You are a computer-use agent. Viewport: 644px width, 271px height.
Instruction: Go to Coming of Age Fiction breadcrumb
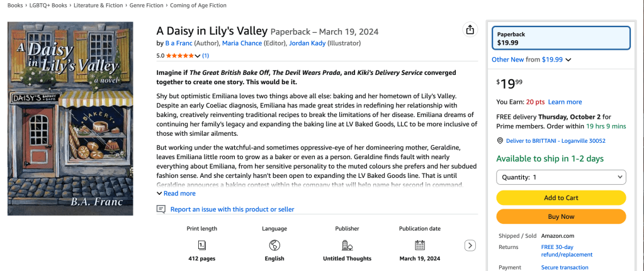click(200, 6)
